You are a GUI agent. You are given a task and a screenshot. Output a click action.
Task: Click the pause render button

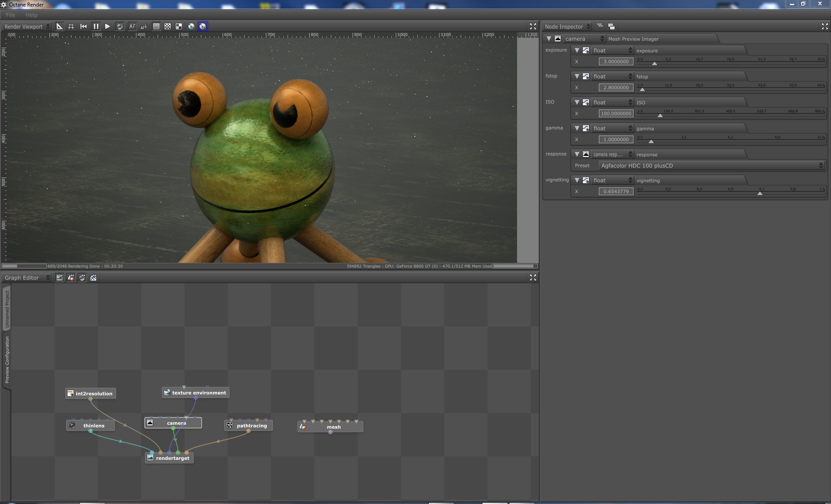tap(96, 26)
